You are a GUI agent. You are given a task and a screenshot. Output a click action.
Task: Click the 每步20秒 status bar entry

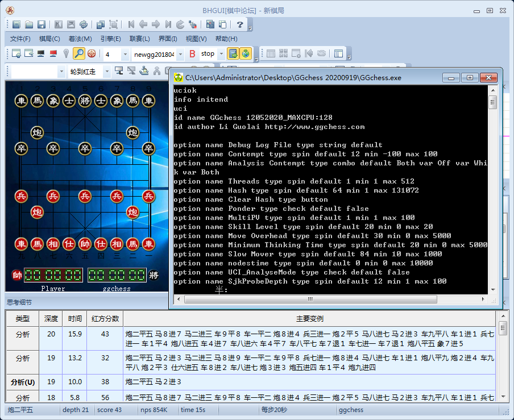point(274,410)
